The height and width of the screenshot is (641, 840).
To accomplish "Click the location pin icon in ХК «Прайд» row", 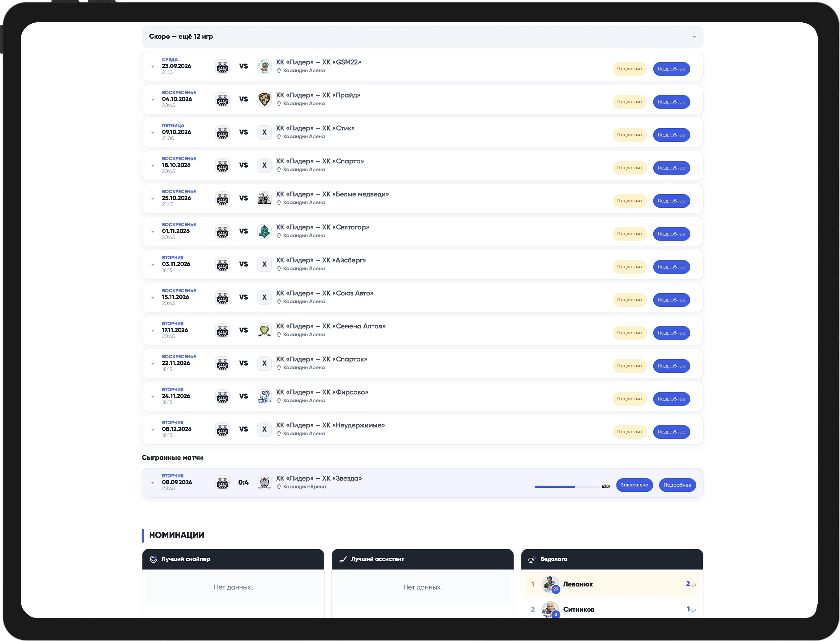I will click(279, 104).
